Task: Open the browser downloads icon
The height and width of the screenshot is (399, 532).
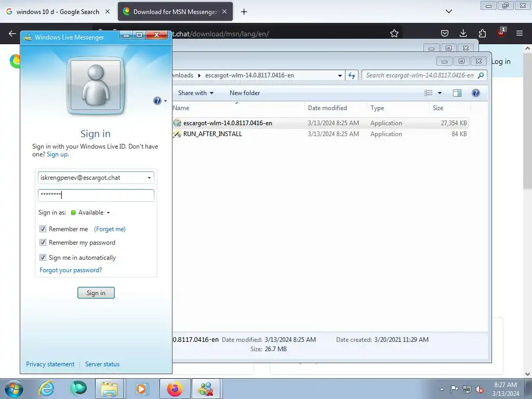Action: [463, 33]
